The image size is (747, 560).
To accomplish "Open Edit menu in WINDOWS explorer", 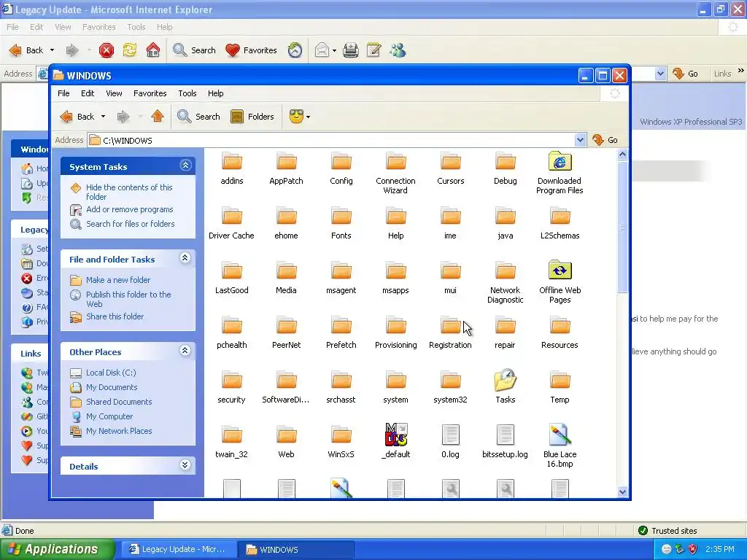I will click(x=88, y=93).
